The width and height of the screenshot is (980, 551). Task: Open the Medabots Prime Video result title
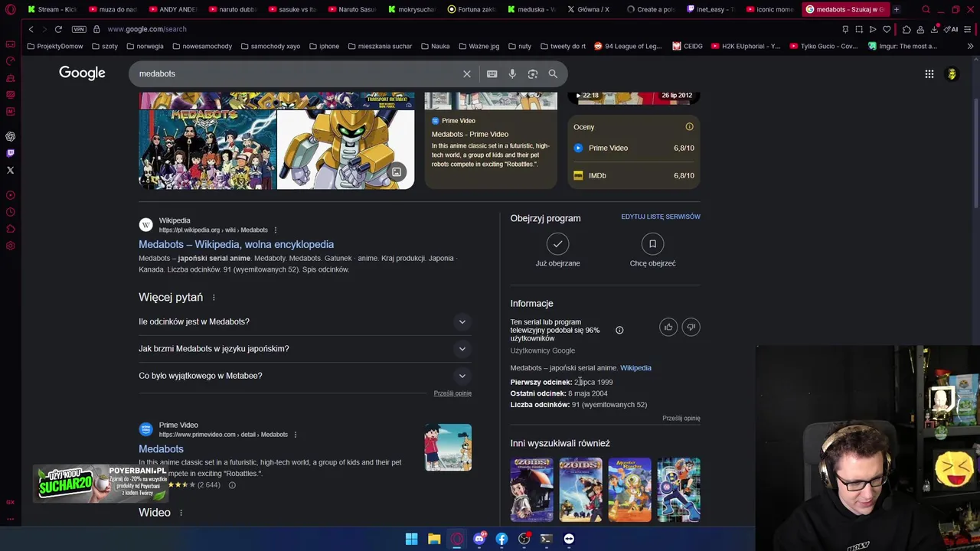click(161, 449)
